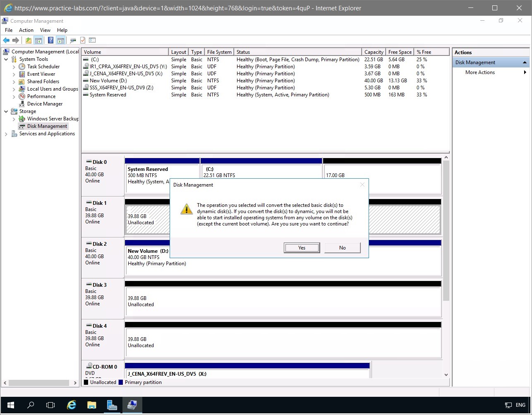Open the View menu
This screenshot has width=532, height=415.
45,30
